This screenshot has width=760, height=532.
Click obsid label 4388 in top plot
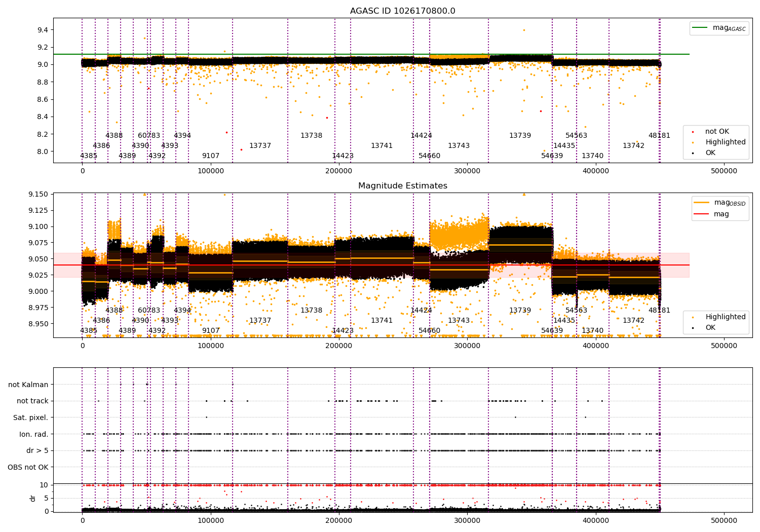point(114,136)
